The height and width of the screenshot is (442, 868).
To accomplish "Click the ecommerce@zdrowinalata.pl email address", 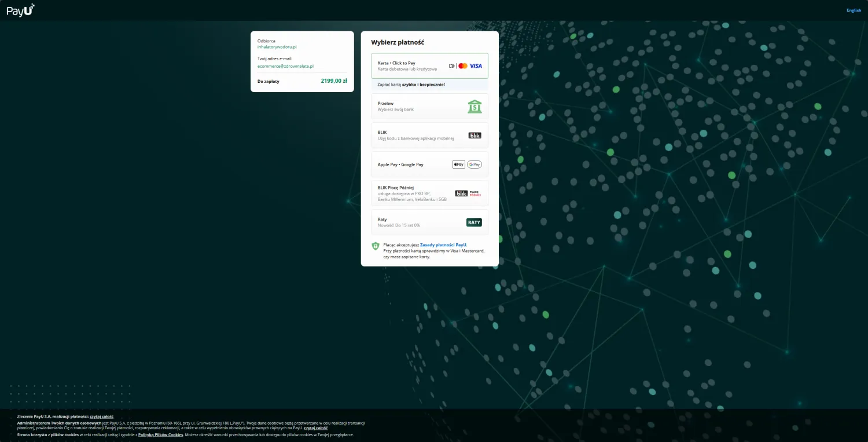I will [285, 67].
